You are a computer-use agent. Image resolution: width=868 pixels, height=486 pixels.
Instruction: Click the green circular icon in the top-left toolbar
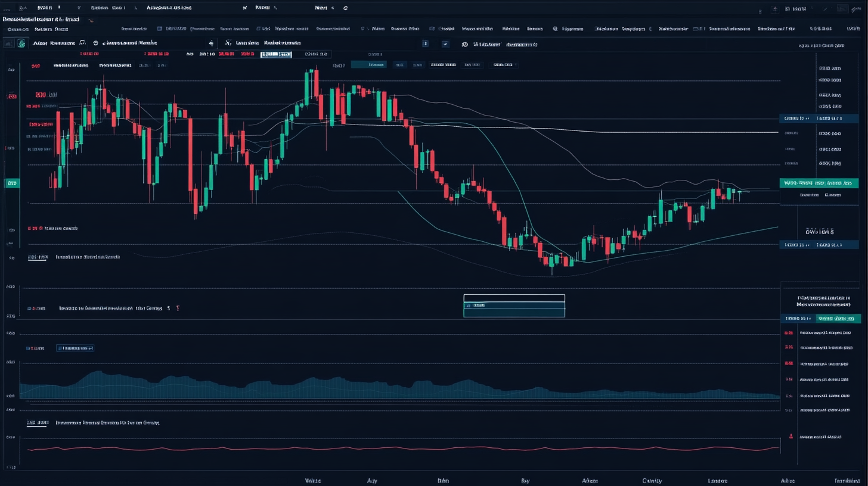coord(21,43)
